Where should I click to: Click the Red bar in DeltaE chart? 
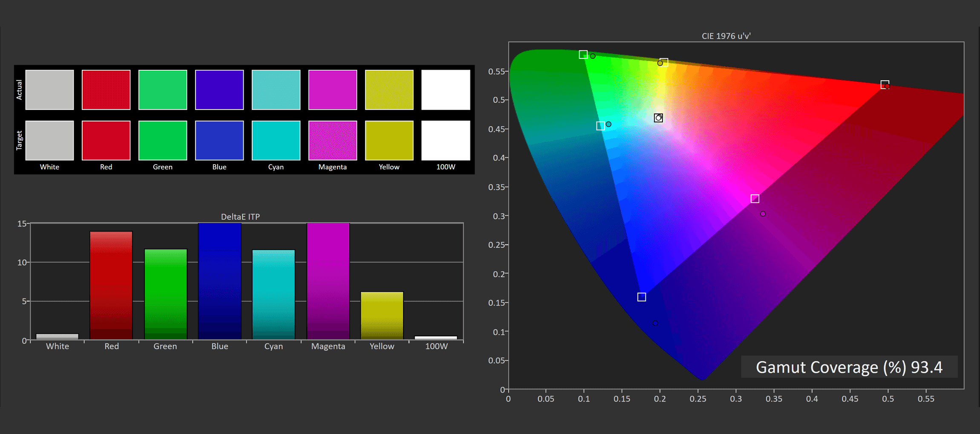pyautogui.click(x=111, y=285)
